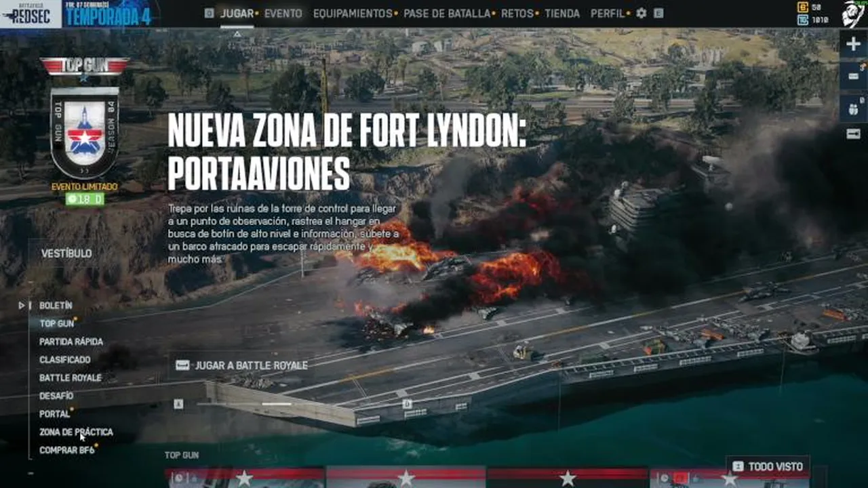
Task: Go to the PASE DE BATALLA tab
Action: pyautogui.click(x=446, y=14)
